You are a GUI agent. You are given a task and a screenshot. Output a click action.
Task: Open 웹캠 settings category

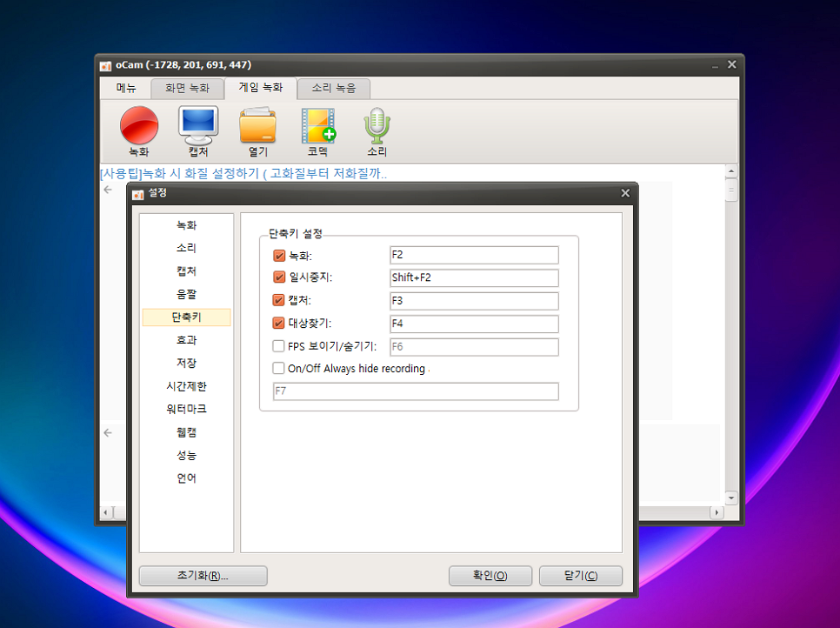[x=186, y=432]
